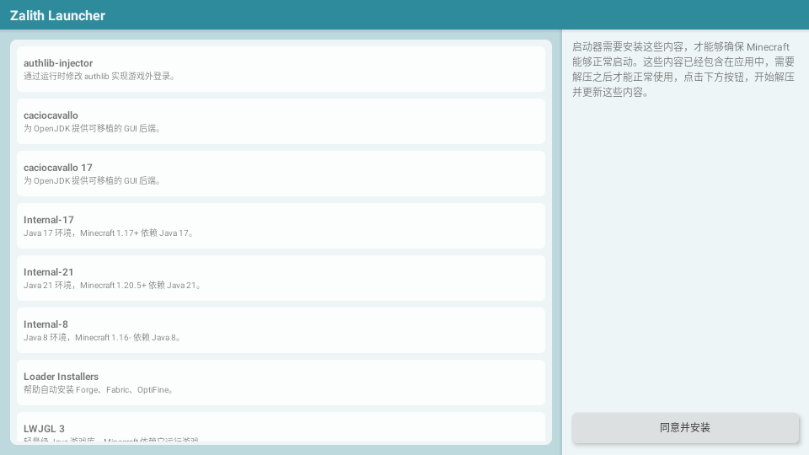Click the Minecraft 1.17+ 依赖 Java 17 description
This screenshot has height=455, width=809.
click(108, 233)
